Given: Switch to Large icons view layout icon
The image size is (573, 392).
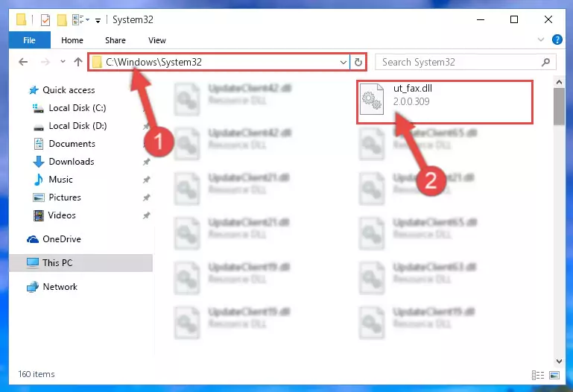Looking at the screenshot, I should 554,375.
